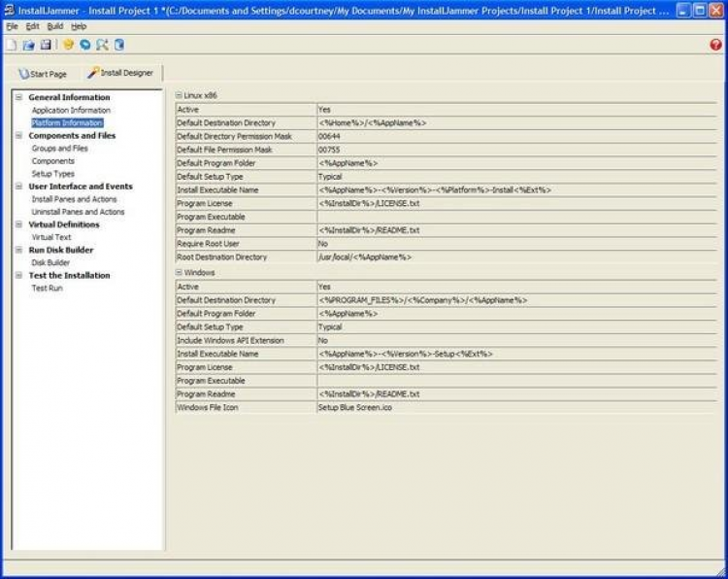Select Test Run in the tree
The width and height of the screenshot is (728, 579).
pos(47,289)
